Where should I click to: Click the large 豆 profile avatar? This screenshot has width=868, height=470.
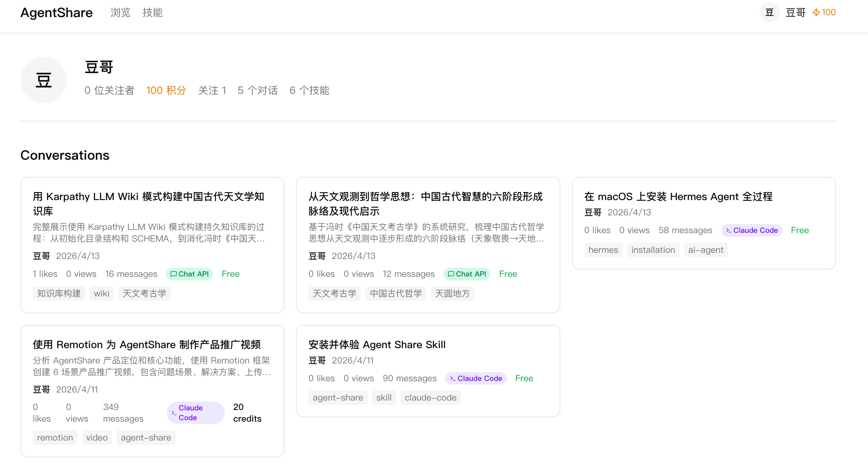[44, 80]
